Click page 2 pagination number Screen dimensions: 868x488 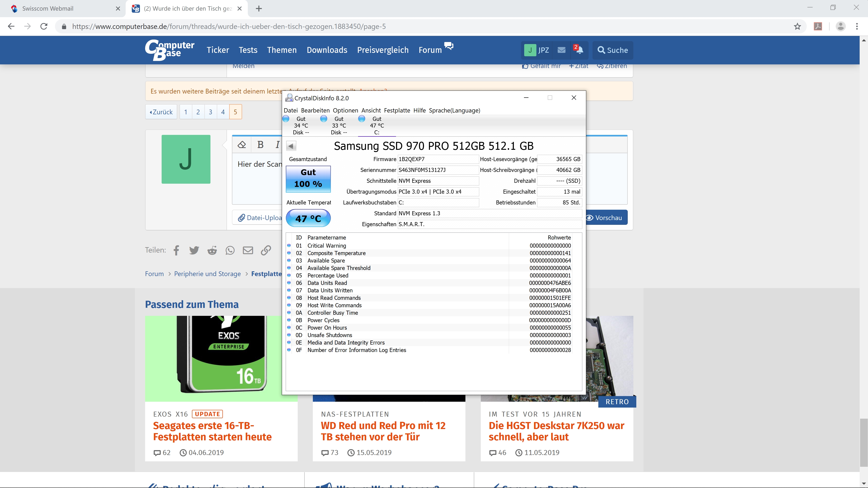click(198, 111)
